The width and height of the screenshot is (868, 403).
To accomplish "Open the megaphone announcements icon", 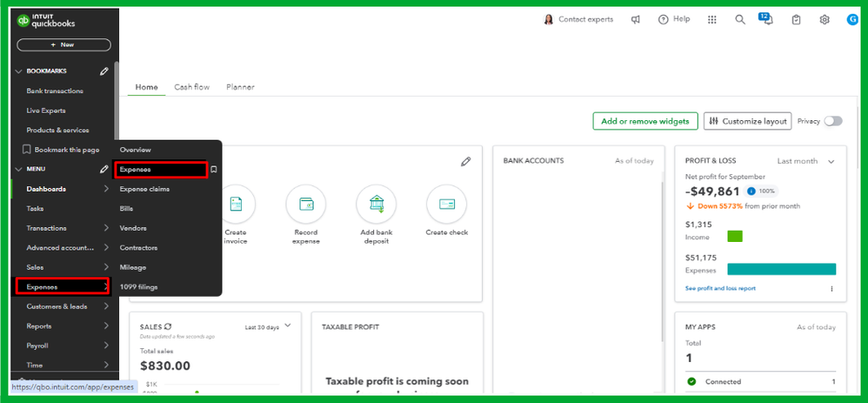I will [636, 19].
